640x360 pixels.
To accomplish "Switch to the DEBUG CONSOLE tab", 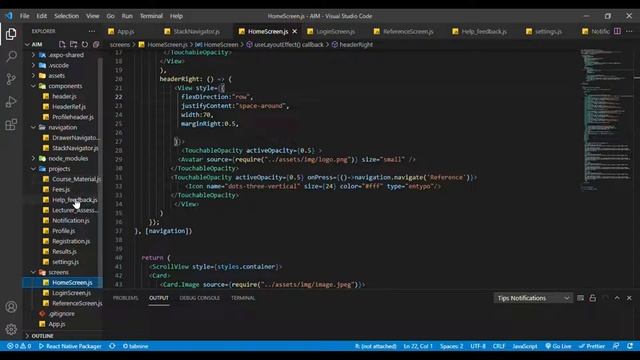I will point(200,298).
